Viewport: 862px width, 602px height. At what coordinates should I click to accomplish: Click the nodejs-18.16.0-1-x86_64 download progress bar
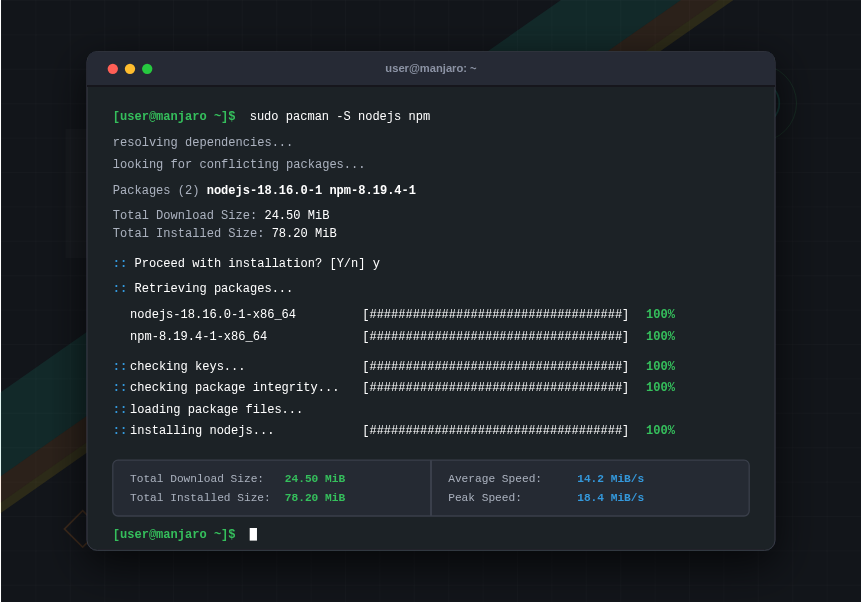495,314
